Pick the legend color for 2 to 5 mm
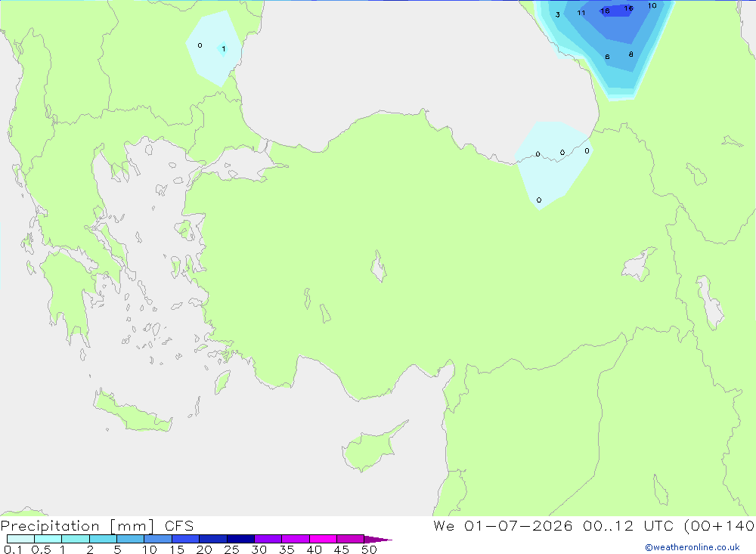 coord(103,539)
